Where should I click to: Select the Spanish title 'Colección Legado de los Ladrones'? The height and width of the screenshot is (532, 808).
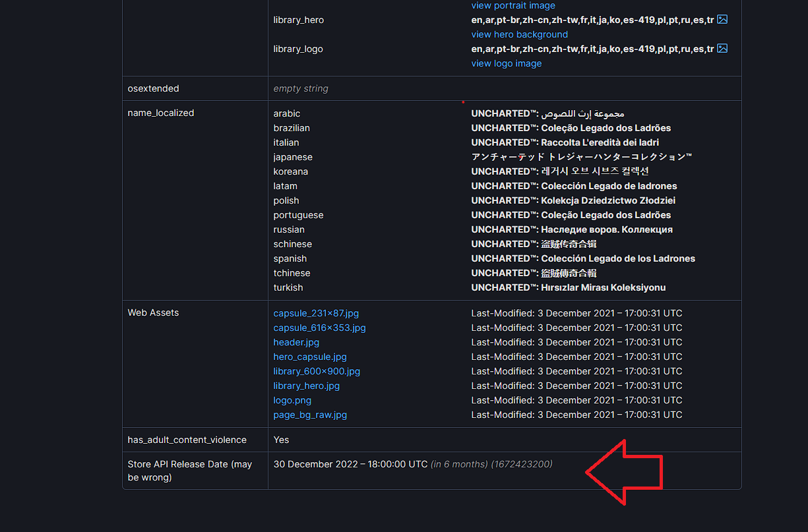coord(618,258)
